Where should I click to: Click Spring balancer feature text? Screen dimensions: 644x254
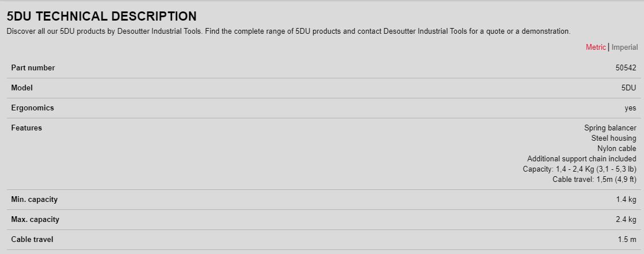pyautogui.click(x=610, y=128)
